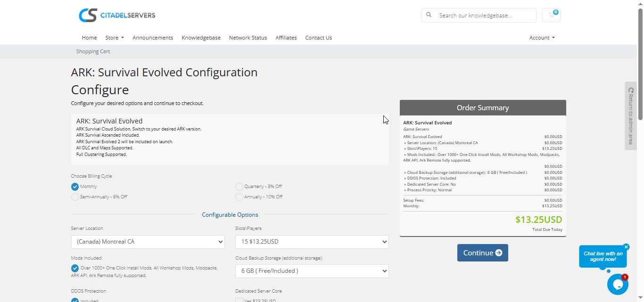Image resolution: width=644 pixels, height=302 pixels.
Task: Select Quarterly - 3% Off billing
Action: pyautogui.click(x=239, y=187)
